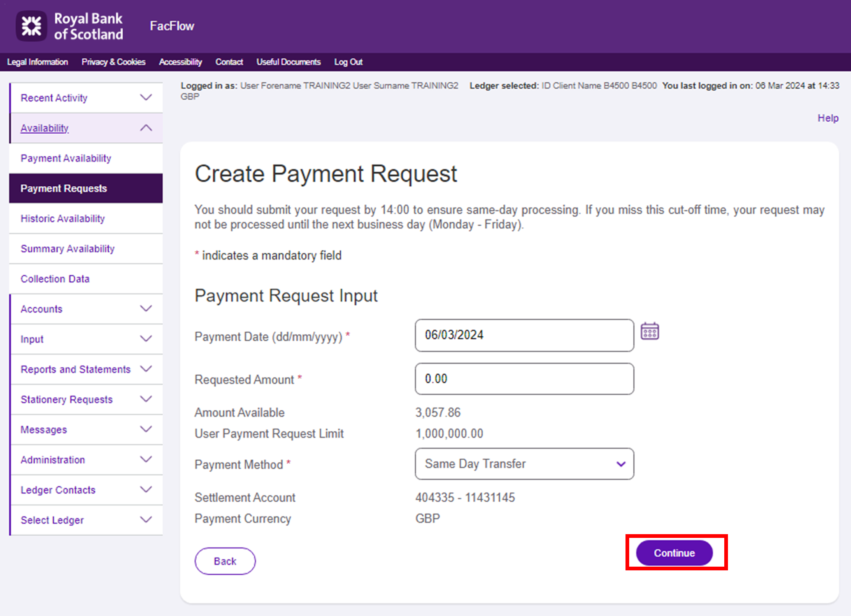
Task: Expand the Select Ledger chevron
Action: (146, 520)
